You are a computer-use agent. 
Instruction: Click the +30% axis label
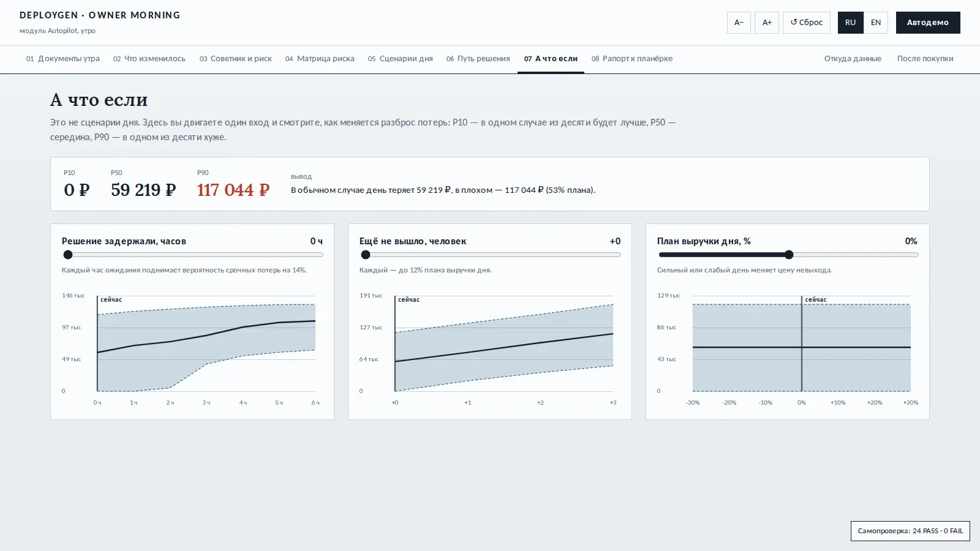pyautogui.click(x=911, y=403)
